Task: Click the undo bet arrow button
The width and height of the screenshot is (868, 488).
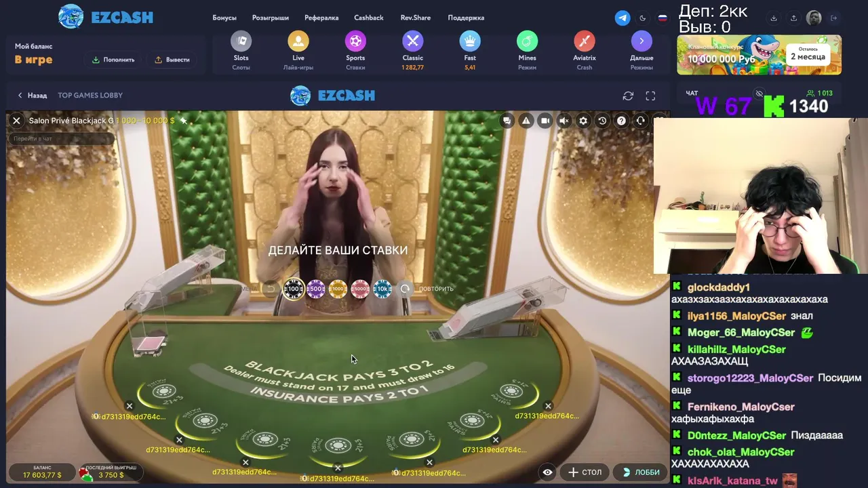Action: pyautogui.click(x=270, y=289)
